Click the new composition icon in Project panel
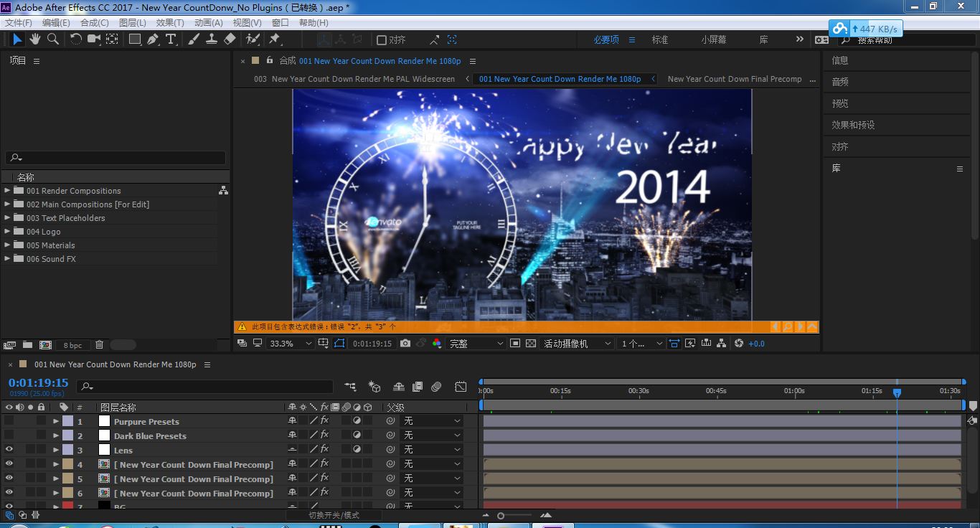Viewport: 980px width, 528px height. tap(45, 345)
